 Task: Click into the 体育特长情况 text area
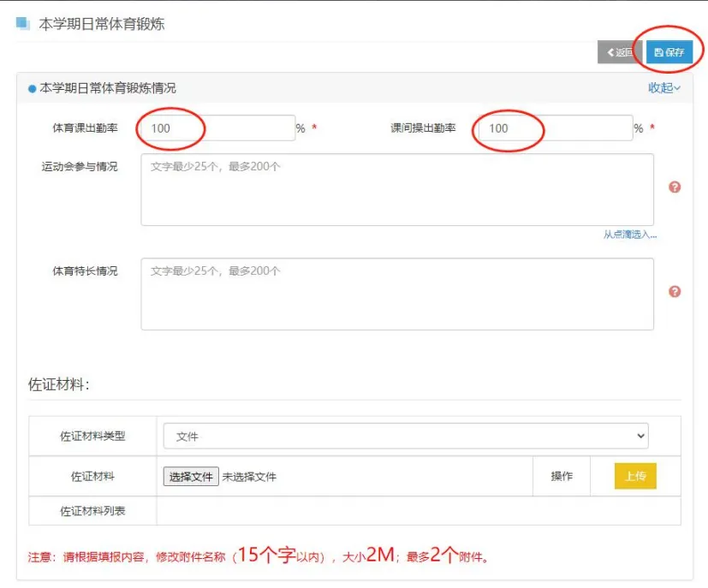pyautogui.click(x=396, y=294)
